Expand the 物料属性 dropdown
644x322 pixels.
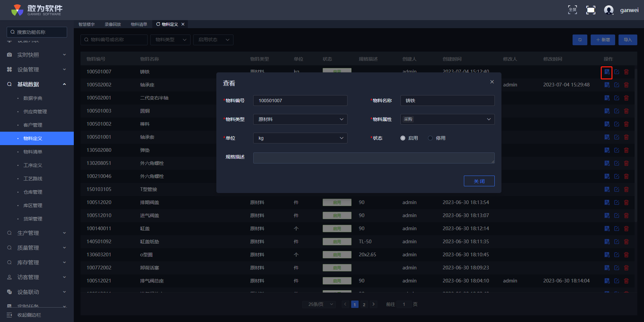pos(447,120)
